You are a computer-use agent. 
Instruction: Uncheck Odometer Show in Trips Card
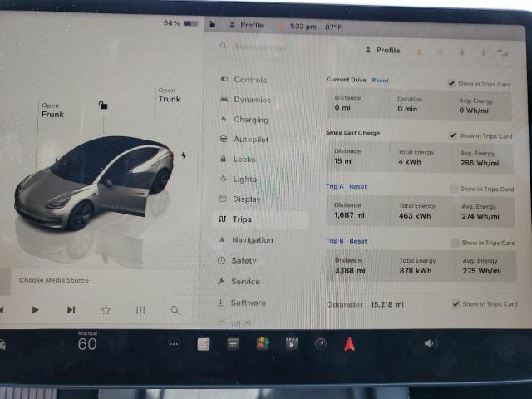pyautogui.click(x=456, y=303)
